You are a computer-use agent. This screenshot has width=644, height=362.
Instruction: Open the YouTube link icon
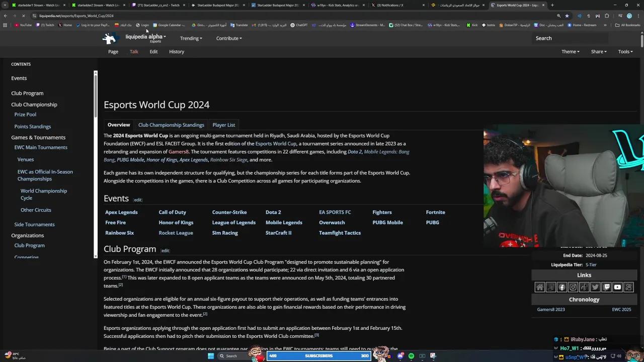pyautogui.click(x=617, y=287)
